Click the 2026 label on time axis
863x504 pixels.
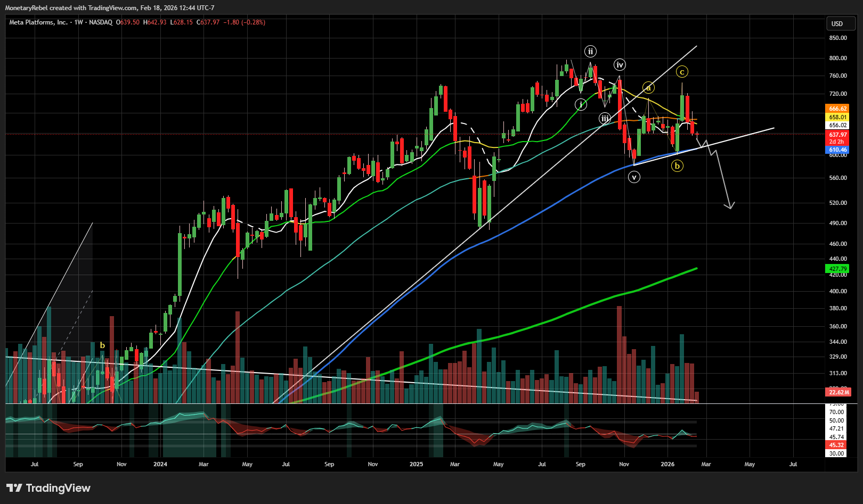click(667, 464)
